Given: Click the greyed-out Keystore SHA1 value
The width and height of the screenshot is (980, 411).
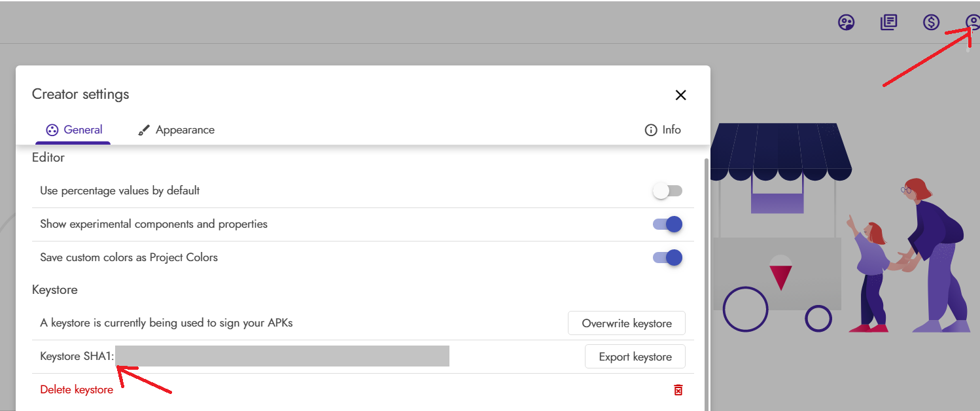Looking at the screenshot, I should point(281,357).
